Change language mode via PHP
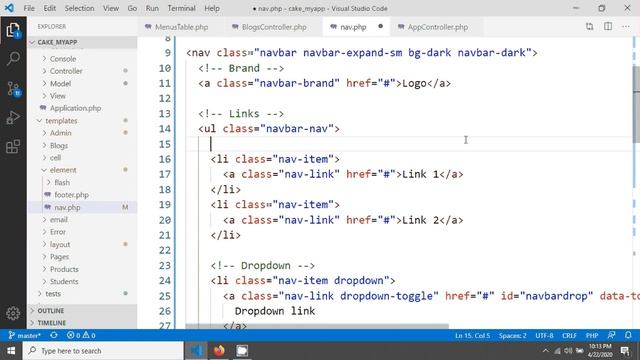 coord(592,336)
